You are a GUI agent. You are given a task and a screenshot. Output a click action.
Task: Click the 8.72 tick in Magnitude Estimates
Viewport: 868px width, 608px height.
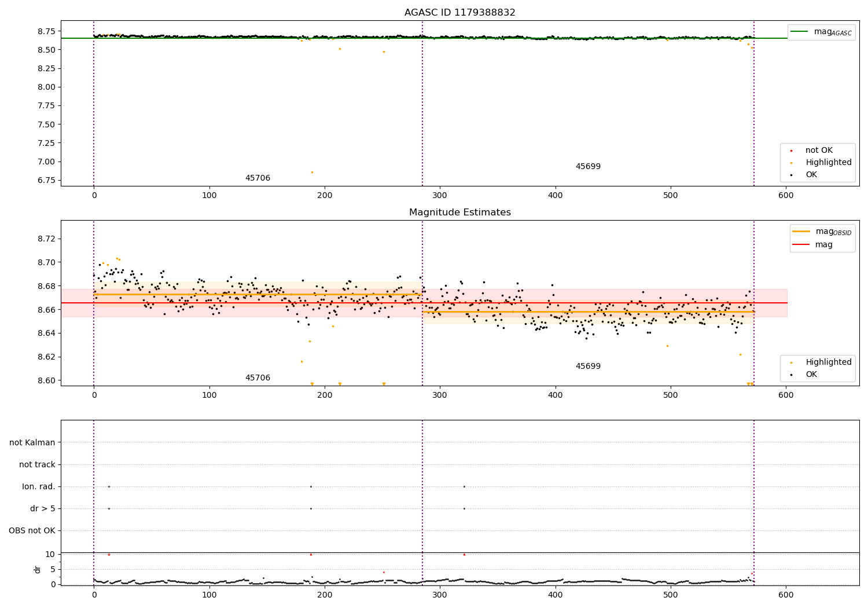pyautogui.click(x=46, y=239)
